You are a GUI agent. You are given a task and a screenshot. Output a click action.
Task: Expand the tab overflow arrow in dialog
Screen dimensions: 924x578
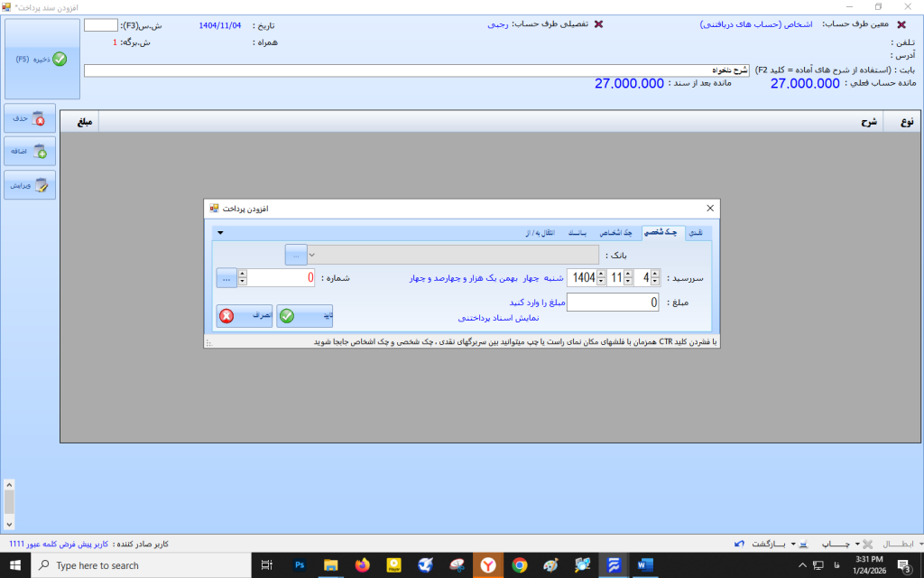220,233
